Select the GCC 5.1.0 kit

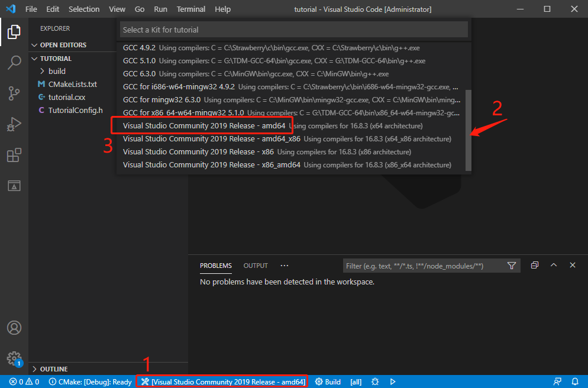pos(291,61)
